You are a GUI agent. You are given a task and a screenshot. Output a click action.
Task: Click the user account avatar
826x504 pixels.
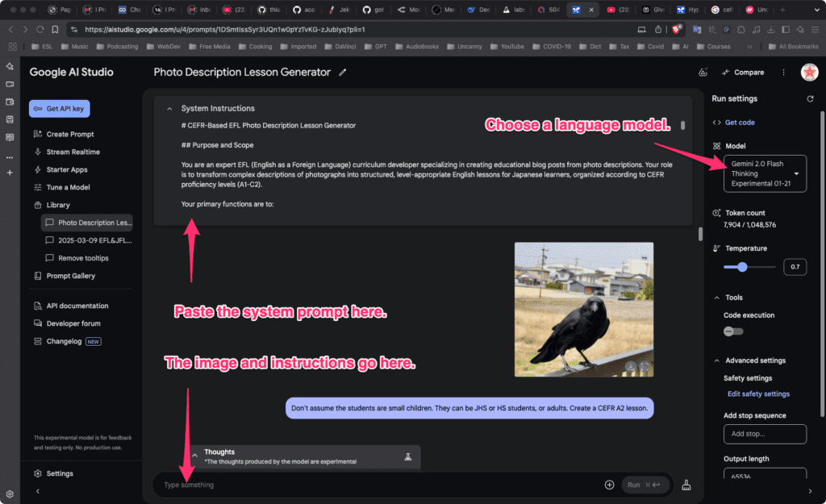click(x=809, y=73)
